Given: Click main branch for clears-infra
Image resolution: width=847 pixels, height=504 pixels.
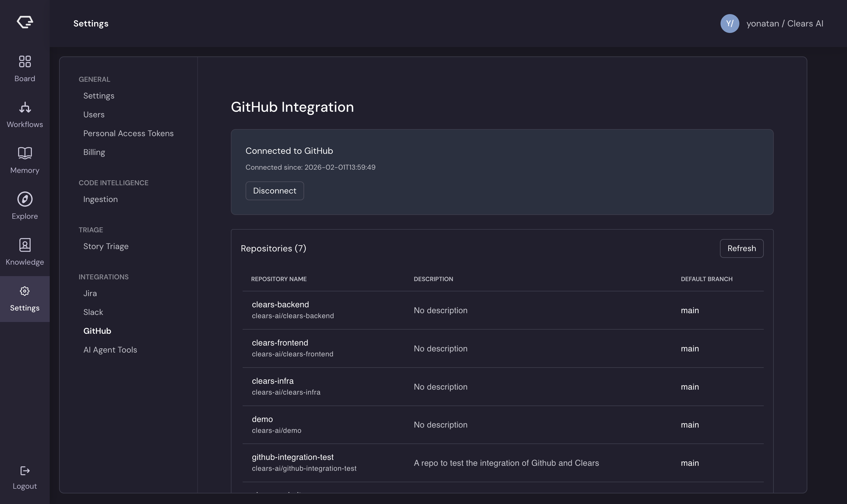Looking at the screenshot, I should (x=690, y=387).
